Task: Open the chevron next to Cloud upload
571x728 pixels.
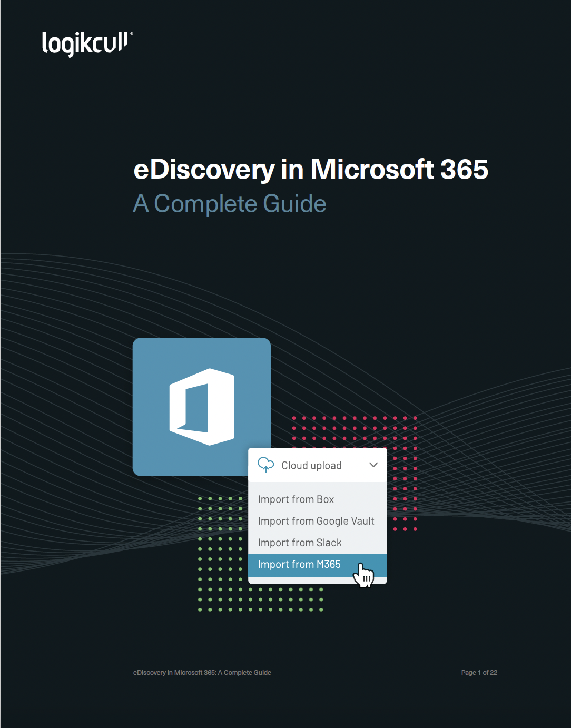Action: coord(373,465)
